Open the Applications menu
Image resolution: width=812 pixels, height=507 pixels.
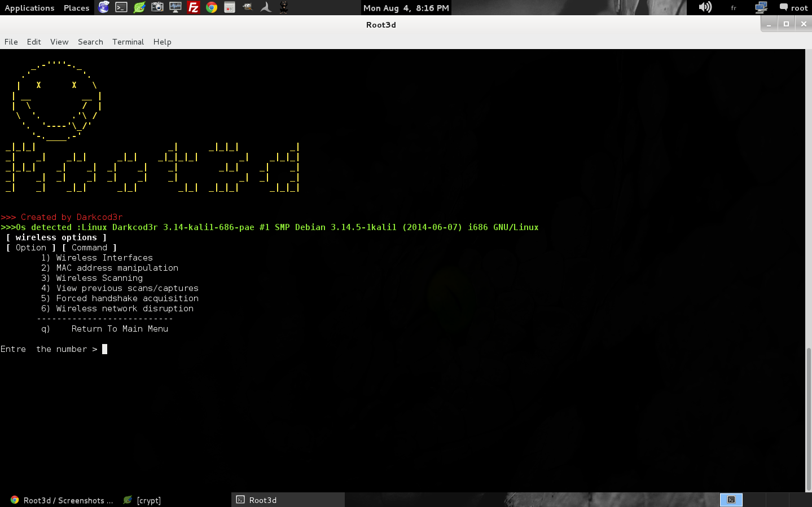coord(30,8)
